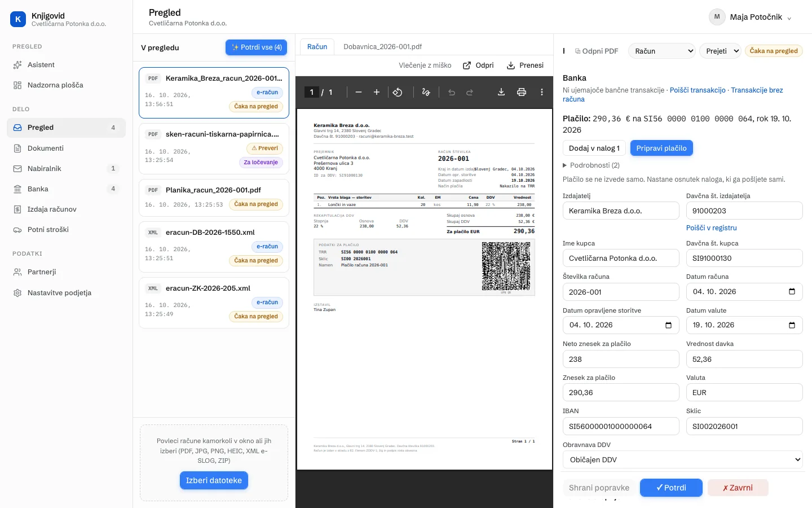Download the PDF from viewer toolbar
The height and width of the screenshot is (508, 812).
501,92
